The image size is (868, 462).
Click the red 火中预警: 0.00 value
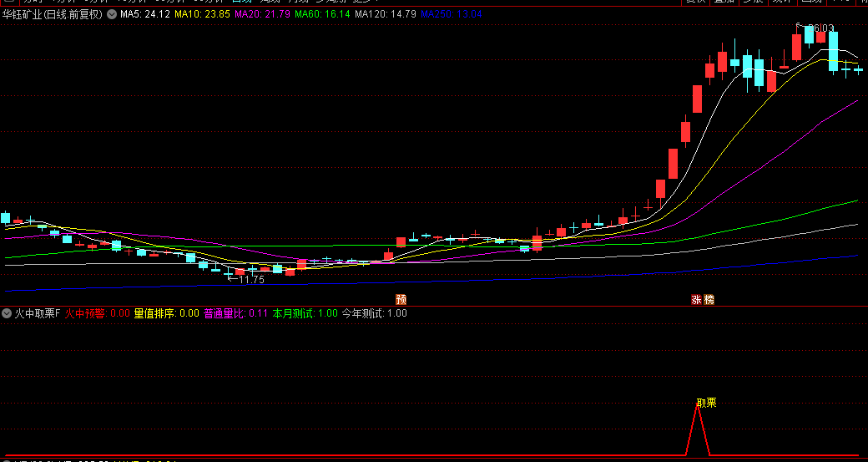pos(98,313)
